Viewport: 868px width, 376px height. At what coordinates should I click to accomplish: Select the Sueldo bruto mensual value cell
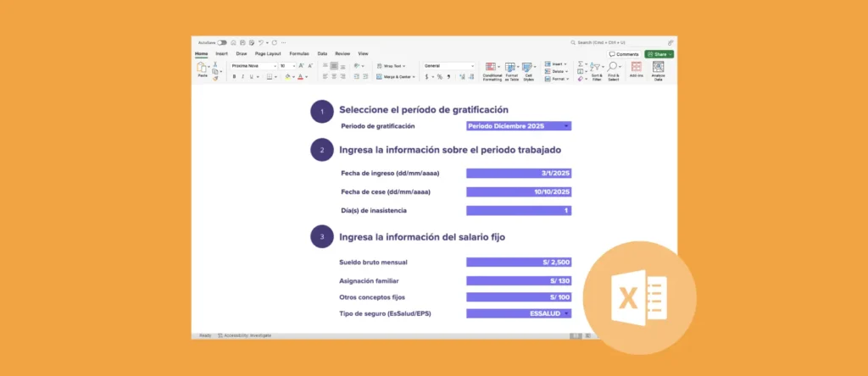coord(518,263)
